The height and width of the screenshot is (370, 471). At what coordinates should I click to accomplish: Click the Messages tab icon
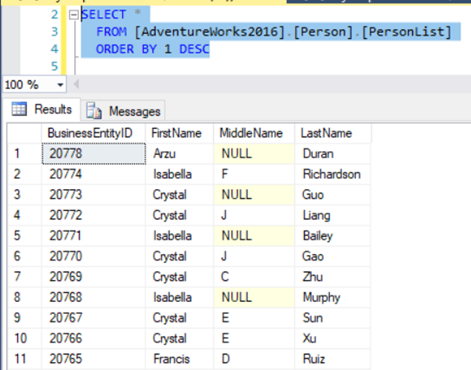[94, 111]
